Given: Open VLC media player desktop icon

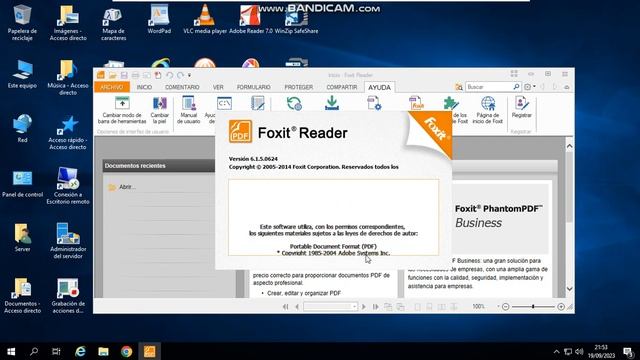Looking at the screenshot, I should (x=205, y=20).
